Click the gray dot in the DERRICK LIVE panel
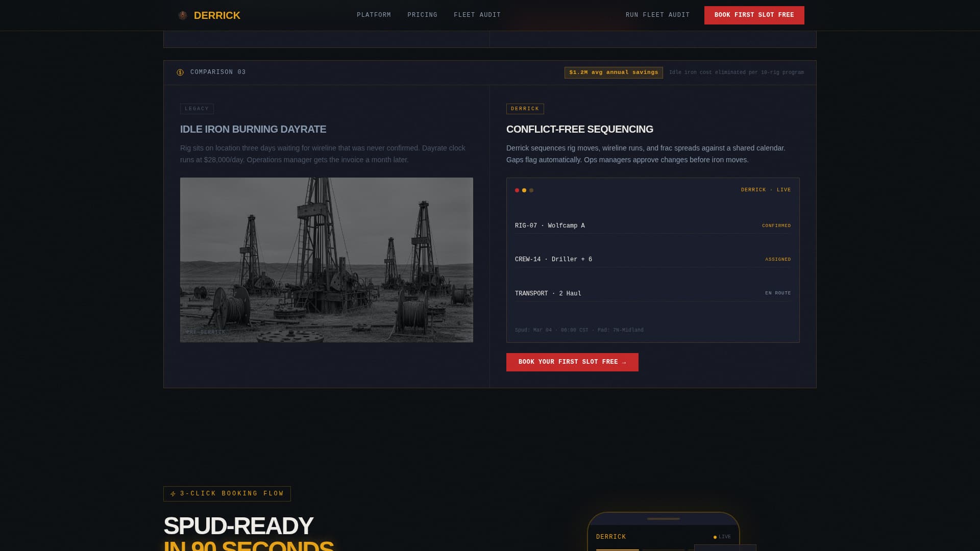980x551 pixels. [x=531, y=190]
